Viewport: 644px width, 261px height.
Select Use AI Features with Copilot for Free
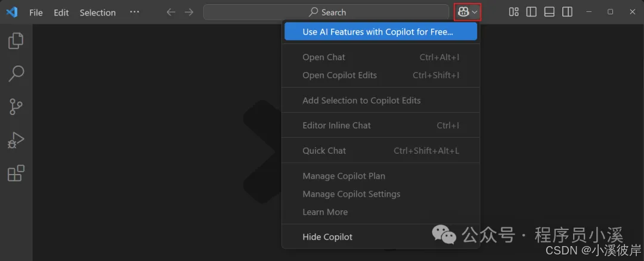click(x=380, y=32)
